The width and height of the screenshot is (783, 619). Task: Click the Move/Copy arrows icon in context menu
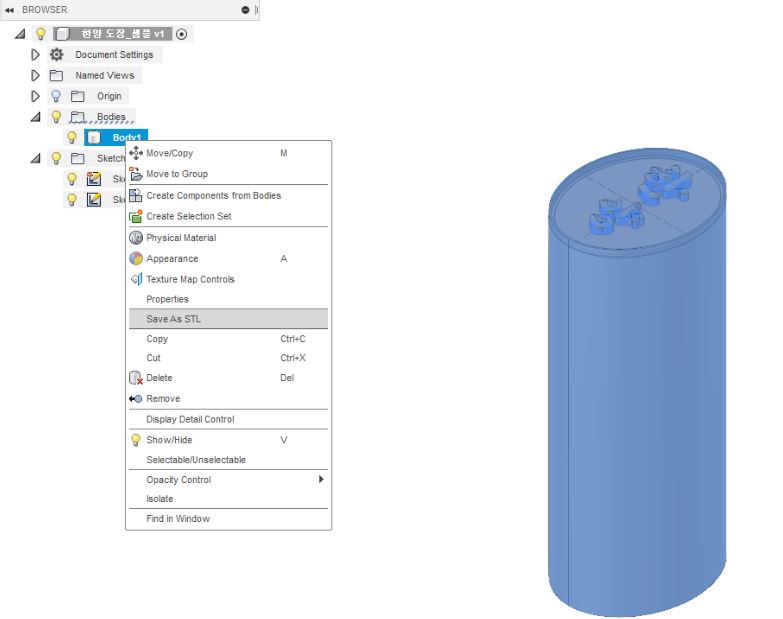coord(136,153)
